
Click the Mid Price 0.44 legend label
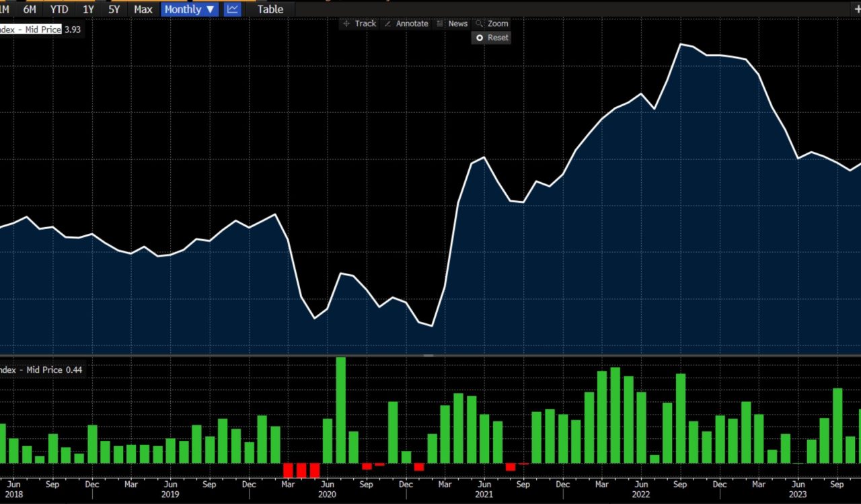[40, 370]
